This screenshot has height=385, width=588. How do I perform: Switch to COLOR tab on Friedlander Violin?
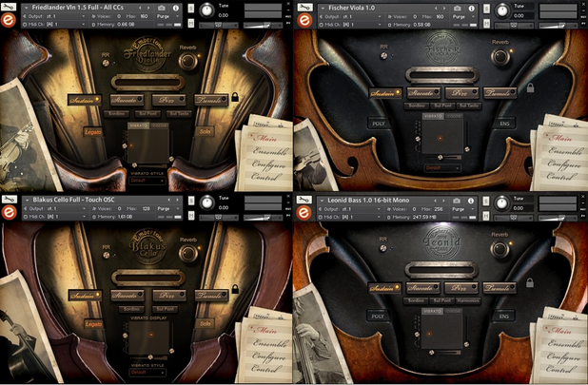(x=159, y=125)
